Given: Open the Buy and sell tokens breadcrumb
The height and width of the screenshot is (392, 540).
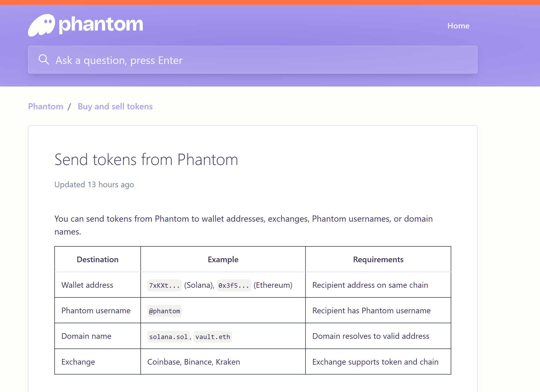Looking at the screenshot, I should pyautogui.click(x=115, y=106).
